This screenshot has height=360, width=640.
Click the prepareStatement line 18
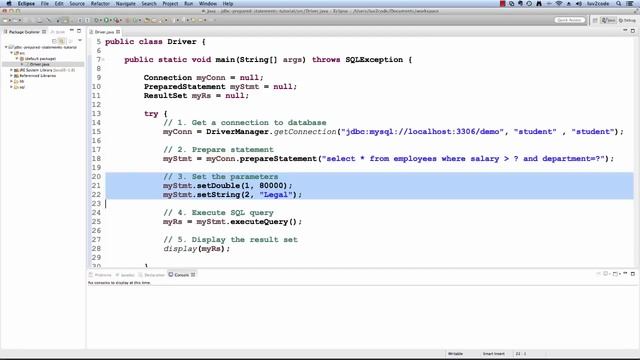coord(388,159)
